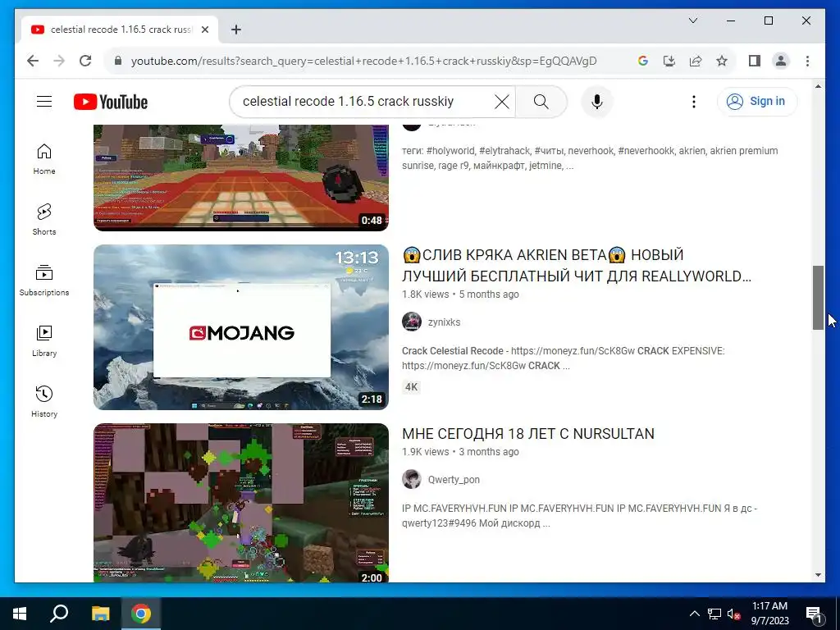840x630 pixels.
Task: Click Chrome icon in taskbar
Action: (x=141, y=614)
